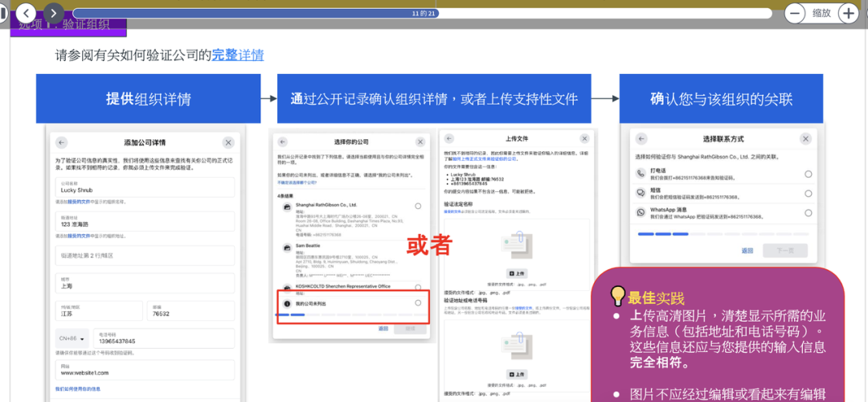Click back arrow in 选择联系方式 dialog

click(x=641, y=139)
